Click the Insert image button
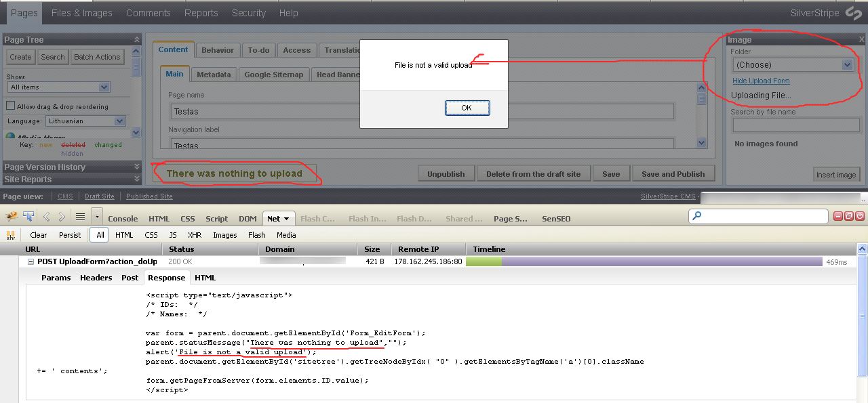Image resolution: width=868 pixels, height=403 pixels. point(836,175)
